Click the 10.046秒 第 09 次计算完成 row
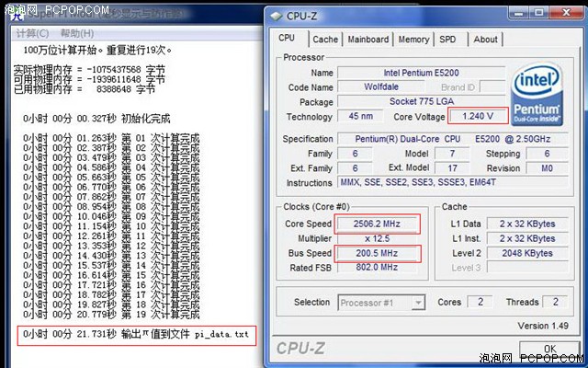 111,217
